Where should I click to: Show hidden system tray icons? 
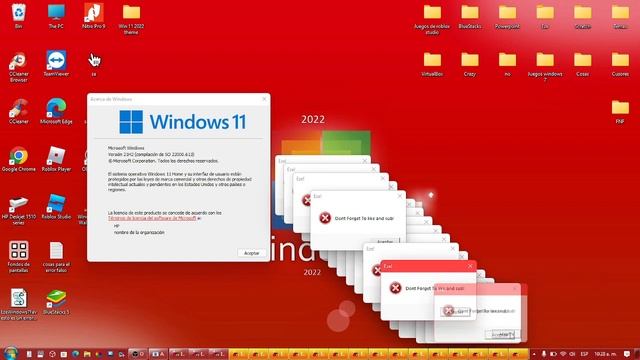pyautogui.click(x=534, y=354)
